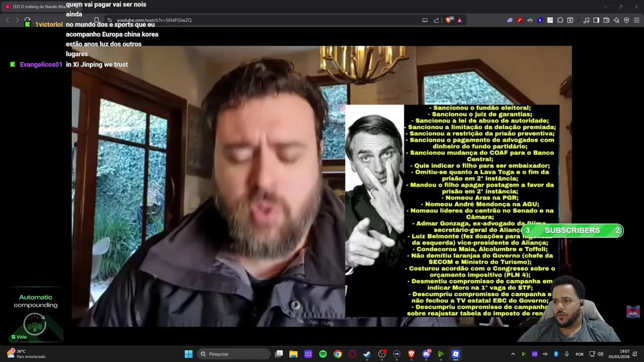This screenshot has width=644, height=362.
Task: Click chat username Evangelicos01
Action: 41,65
